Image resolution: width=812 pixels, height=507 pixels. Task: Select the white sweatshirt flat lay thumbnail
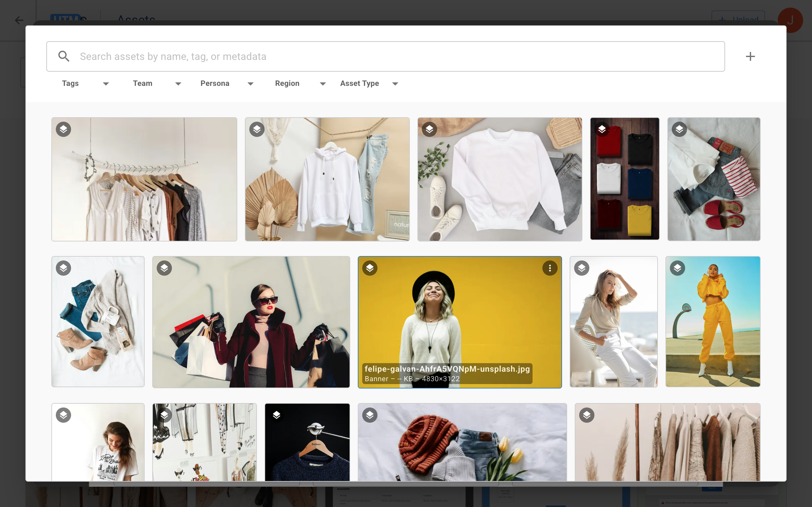pos(499,179)
